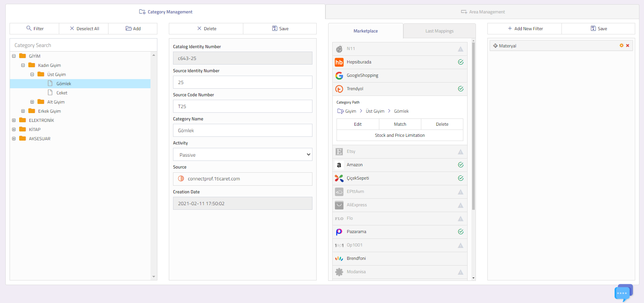Click the Hepsiburada marketplace logo icon
Image resolution: width=644 pixels, height=303 pixels.
(339, 62)
